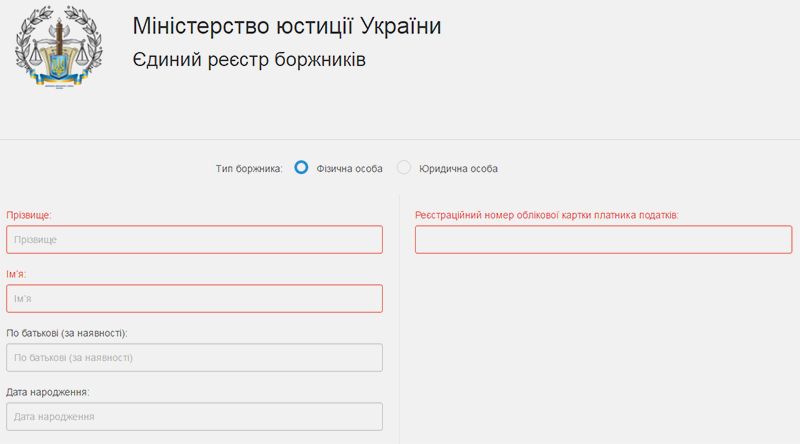Click the Прізвище: red field label
Image resolution: width=800 pixels, height=444 pixels.
coord(29,215)
